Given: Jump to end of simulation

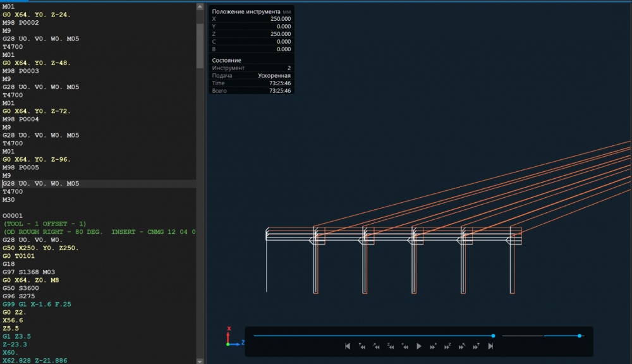Looking at the screenshot, I should (x=490, y=346).
